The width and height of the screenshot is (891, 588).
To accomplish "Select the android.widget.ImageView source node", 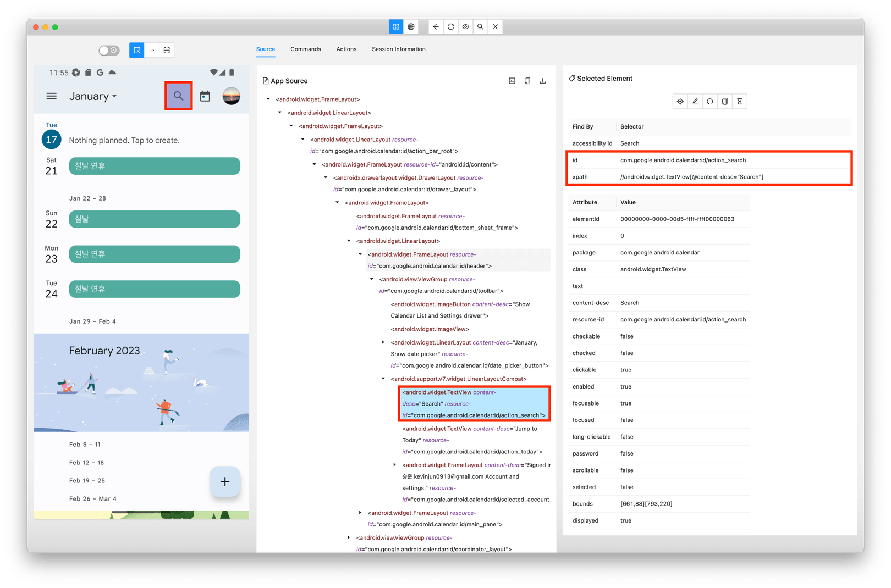I will click(430, 329).
